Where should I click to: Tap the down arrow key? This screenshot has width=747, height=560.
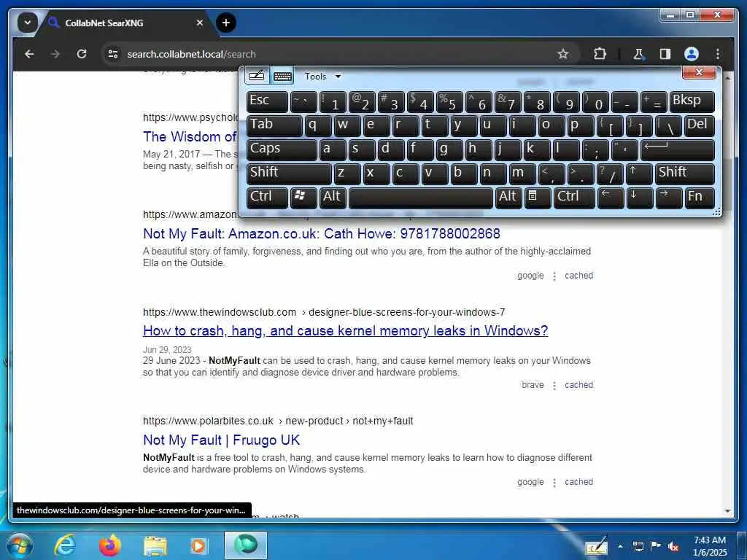pyautogui.click(x=639, y=198)
